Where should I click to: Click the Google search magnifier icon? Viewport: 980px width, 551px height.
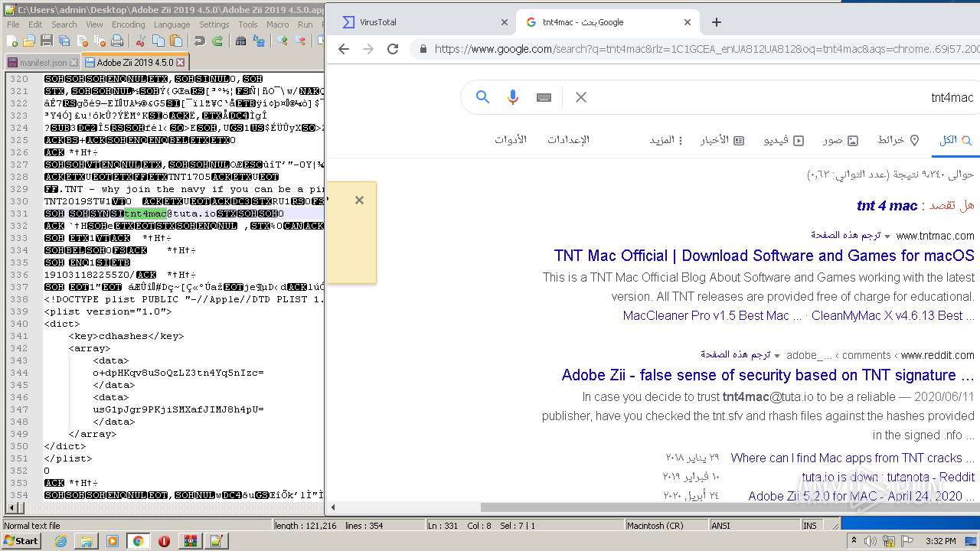click(x=482, y=97)
